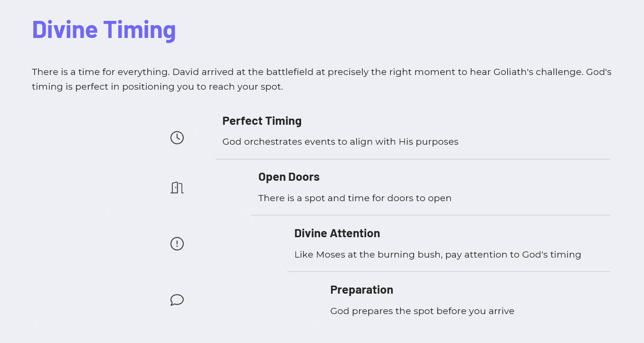Click the exclamation circle icon
The image size is (644, 343).
(177, 244)
